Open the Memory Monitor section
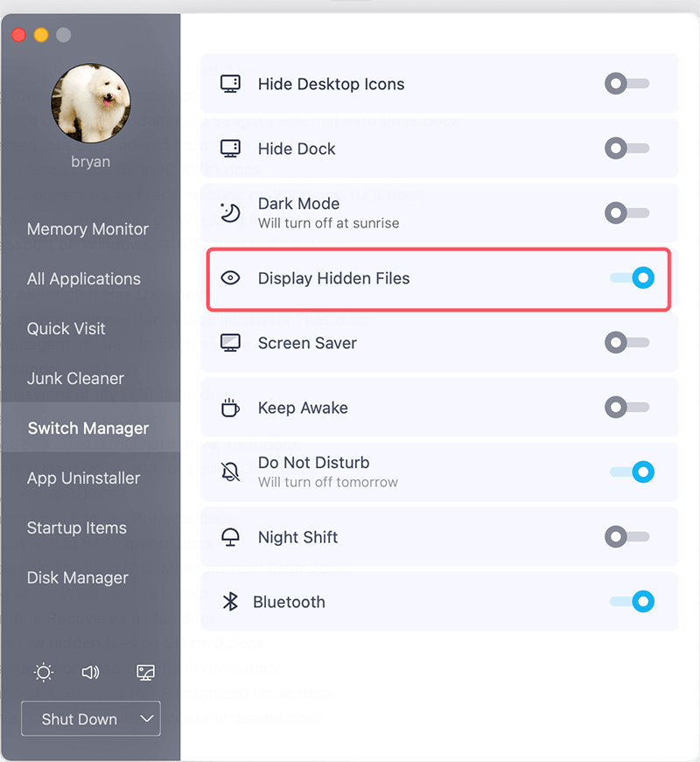The width and height of the screenshot is (700, 762). 87,229
